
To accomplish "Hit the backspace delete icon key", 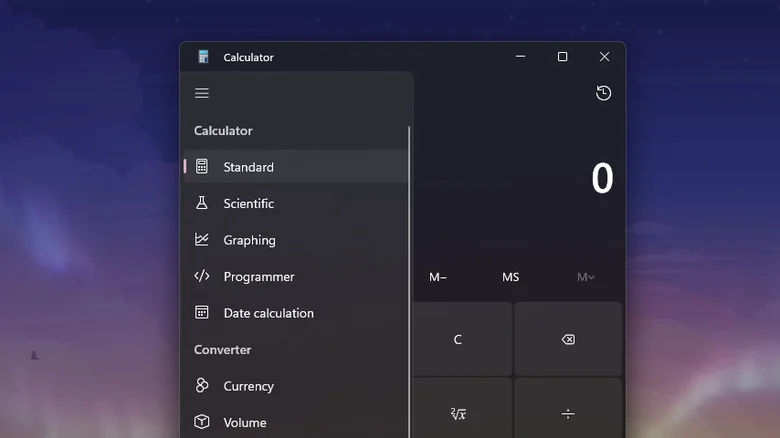I will pyautogui.click(x=568, y=340).
